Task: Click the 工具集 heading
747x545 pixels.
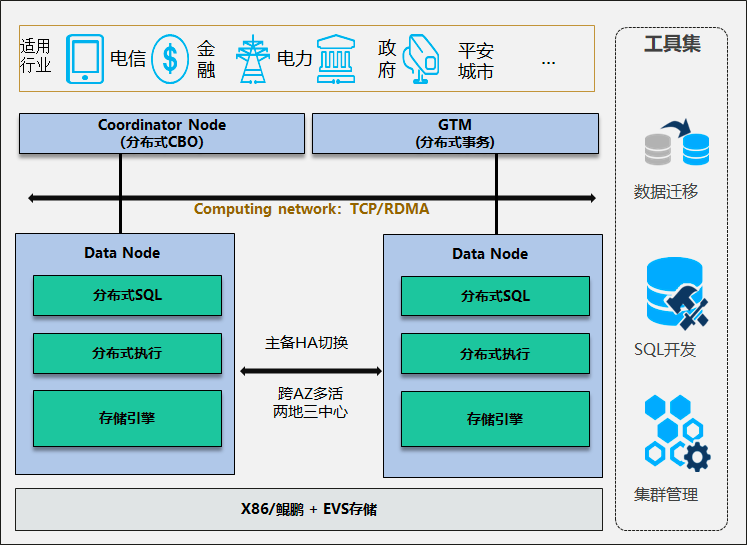Action: point(672,44)
